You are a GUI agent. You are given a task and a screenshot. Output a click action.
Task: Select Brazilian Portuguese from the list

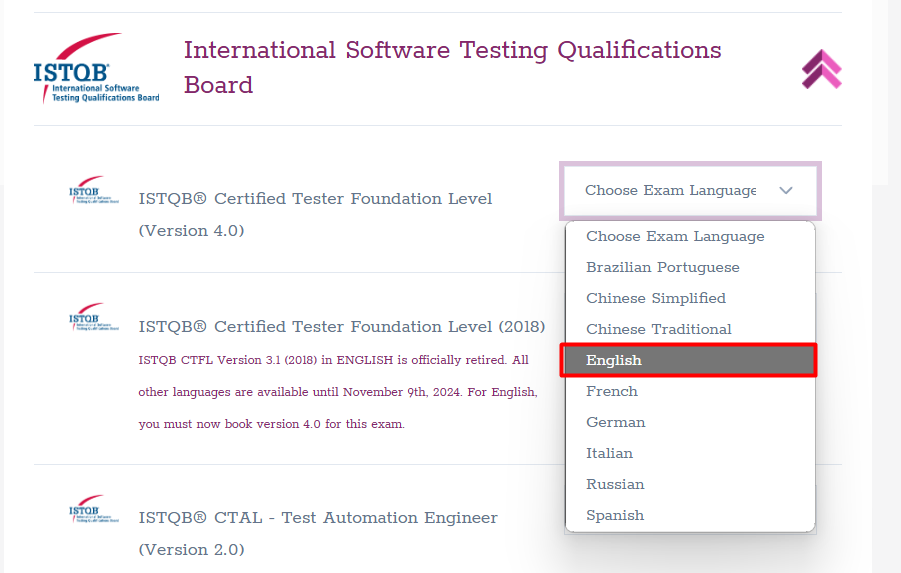pyautogui.click(x=662, y=267)
